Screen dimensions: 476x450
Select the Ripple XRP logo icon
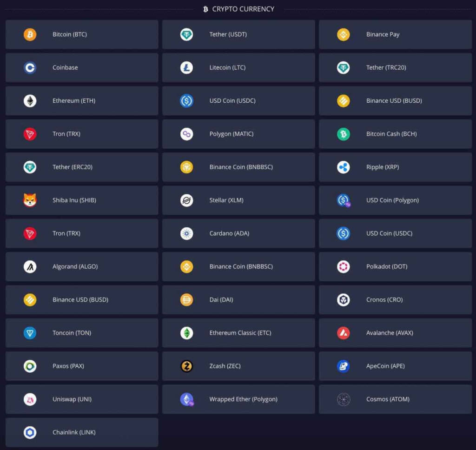tap(343, 167)
